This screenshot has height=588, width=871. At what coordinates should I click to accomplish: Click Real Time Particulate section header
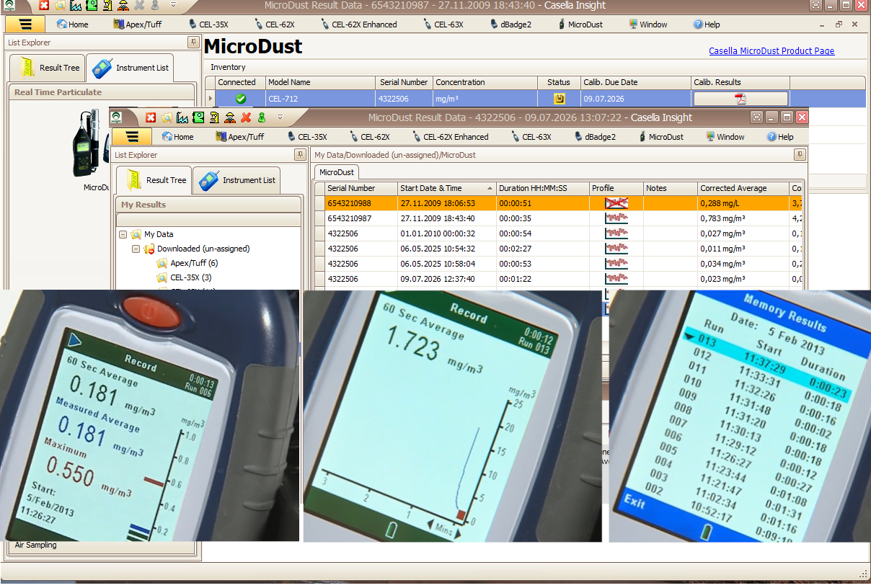(x=102, y=92)
